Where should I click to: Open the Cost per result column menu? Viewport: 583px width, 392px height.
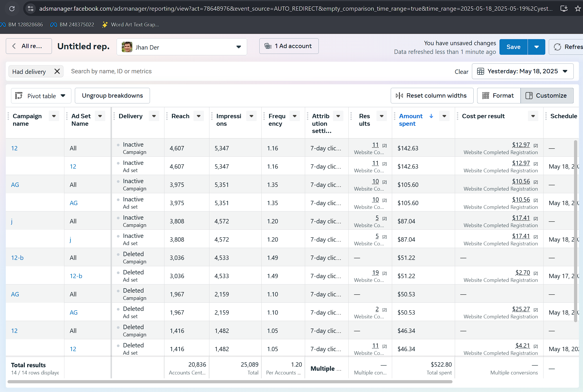(533, 116)
